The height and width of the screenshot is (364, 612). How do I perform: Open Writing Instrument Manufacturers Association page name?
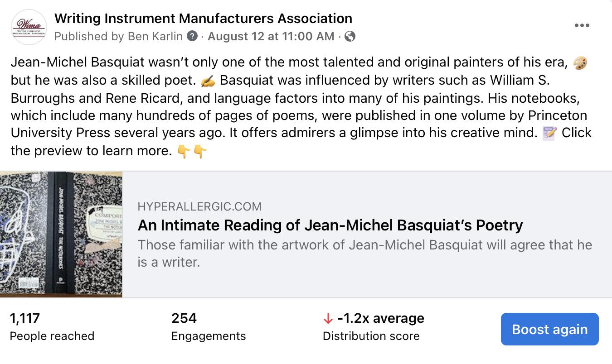point(203,19)
